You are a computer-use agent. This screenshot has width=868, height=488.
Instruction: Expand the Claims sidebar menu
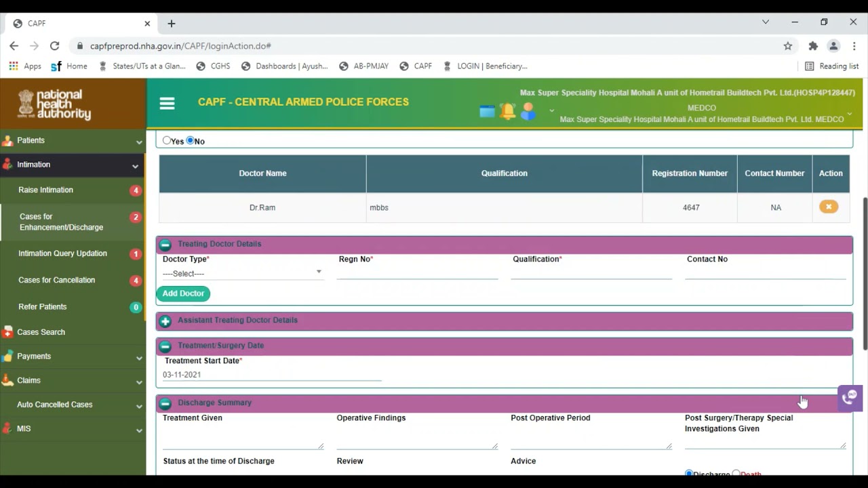(139, 382)
